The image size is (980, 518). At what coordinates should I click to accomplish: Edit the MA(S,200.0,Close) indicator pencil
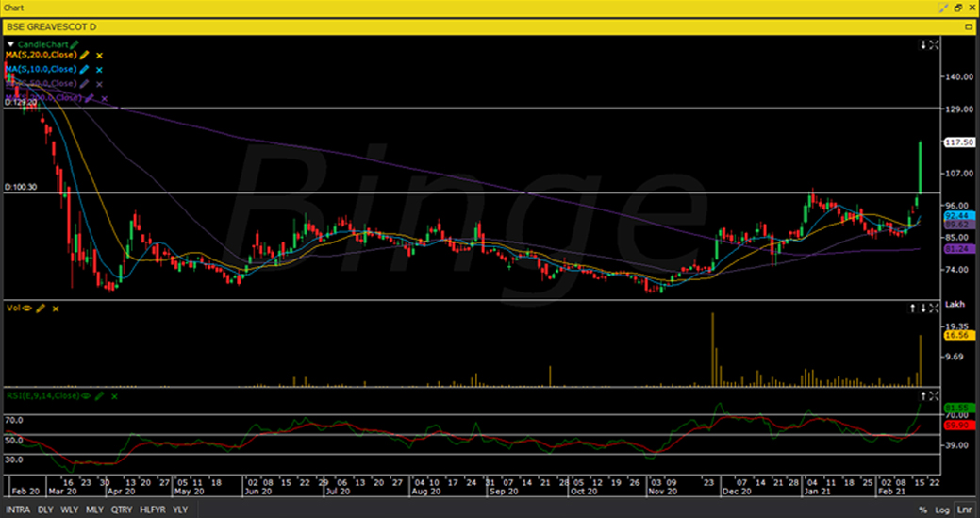tap(90, 98)
